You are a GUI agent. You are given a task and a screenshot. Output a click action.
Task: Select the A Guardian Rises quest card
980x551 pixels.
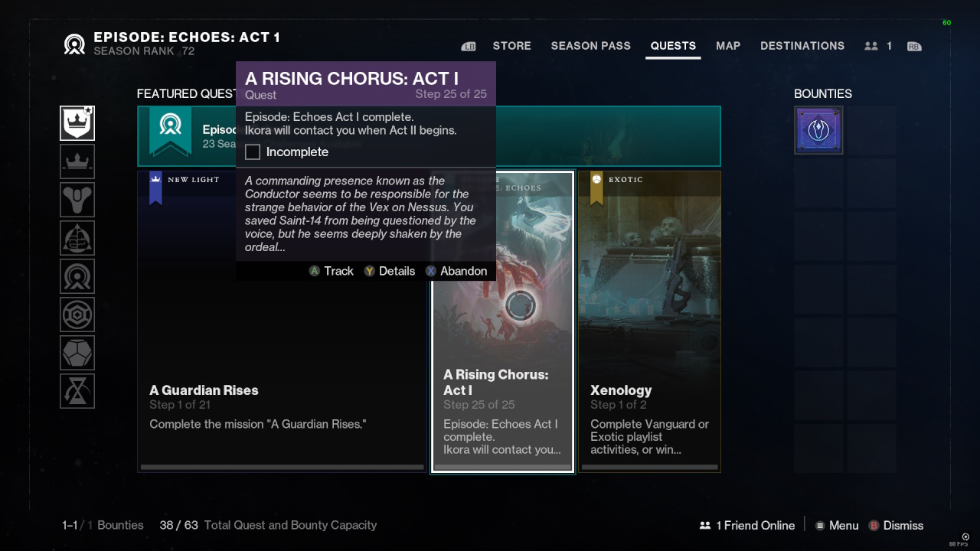(282, 321)
